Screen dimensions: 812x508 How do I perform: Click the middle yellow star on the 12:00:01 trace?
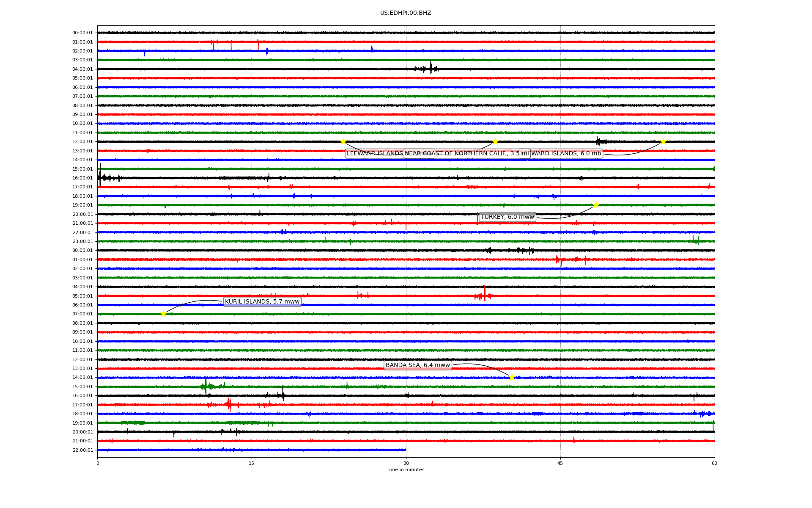[495, 141]
